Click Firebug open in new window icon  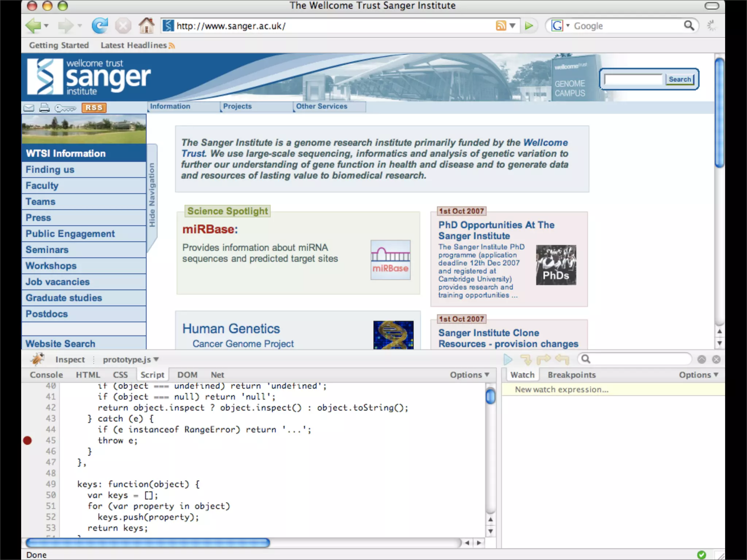click(x=702, y=359)
